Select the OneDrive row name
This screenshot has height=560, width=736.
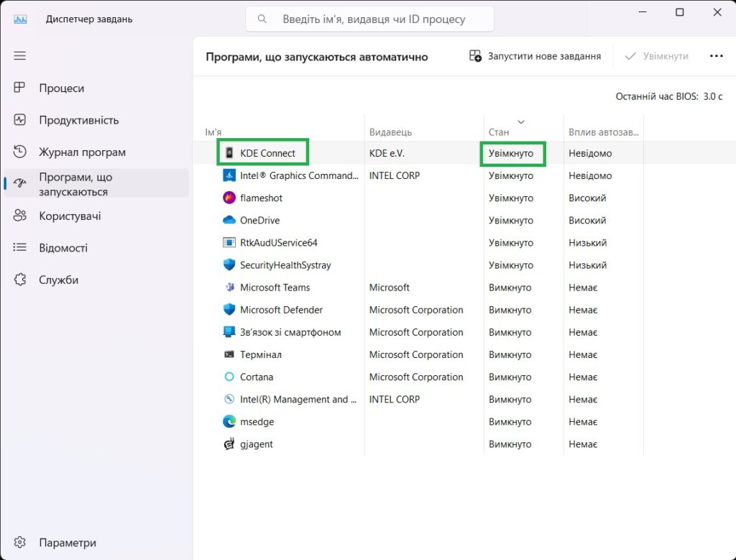click(260, 221)
